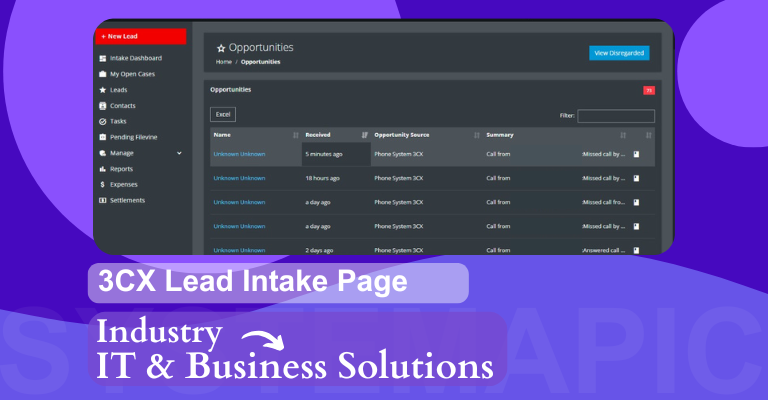Click the briefcase icon for My Open Cases
This screenshot has width=768, height=400.
[102, 74]
